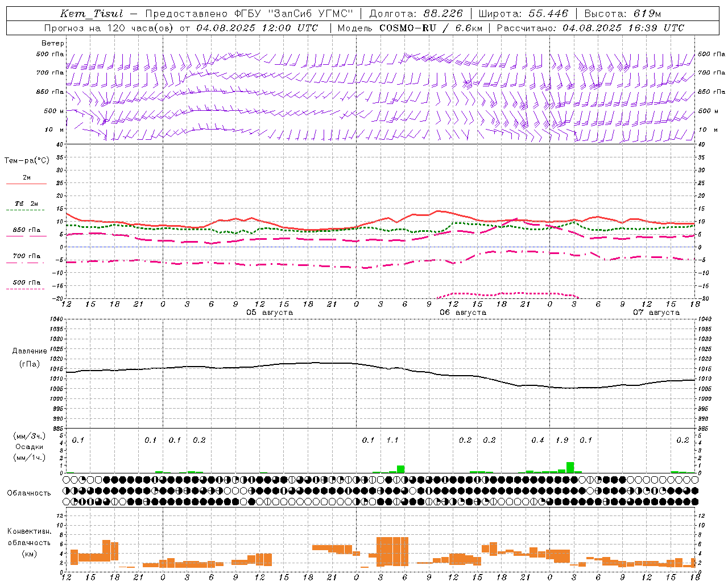This screenshot has height=582, width=728.
Task: Click the '(мм/3ч.)' precipitation unit label
Action: [x=28, y=436]
